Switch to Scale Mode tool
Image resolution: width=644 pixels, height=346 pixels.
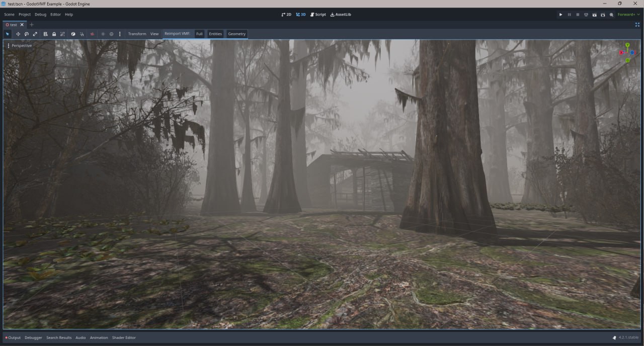[35, 34]
